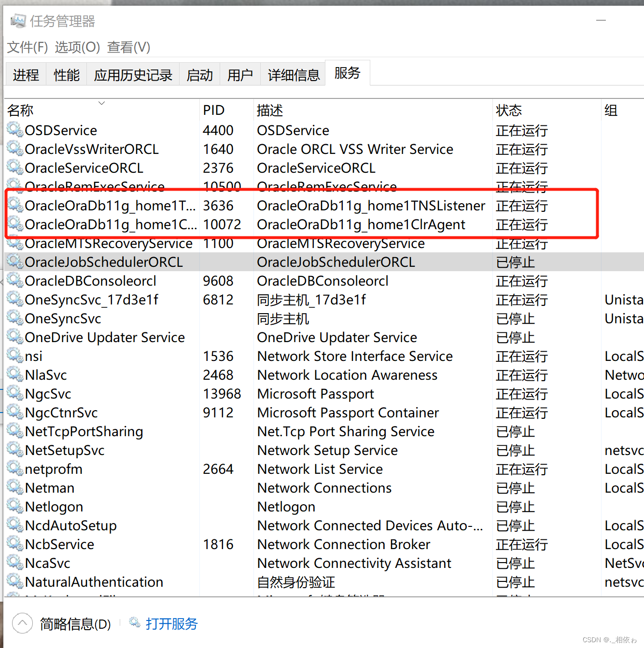Viewport: 644px width, 648px height.
Task: Click the 简略信息(D) label
Action: (75, 624)
